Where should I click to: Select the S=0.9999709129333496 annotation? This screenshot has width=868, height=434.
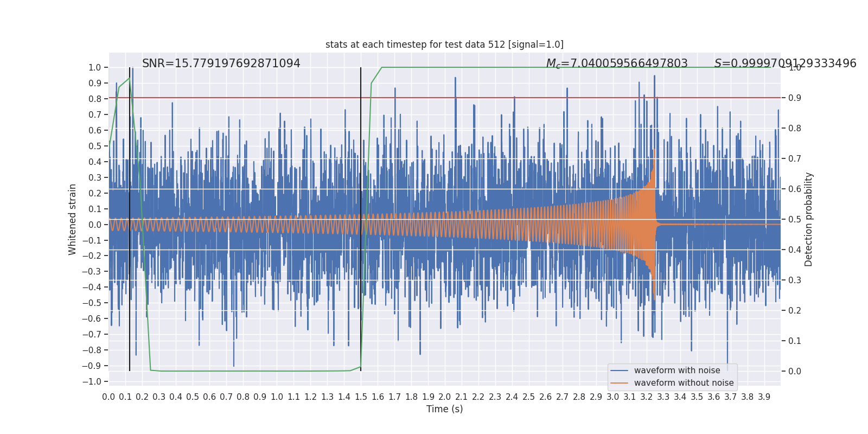coord(786,63)
